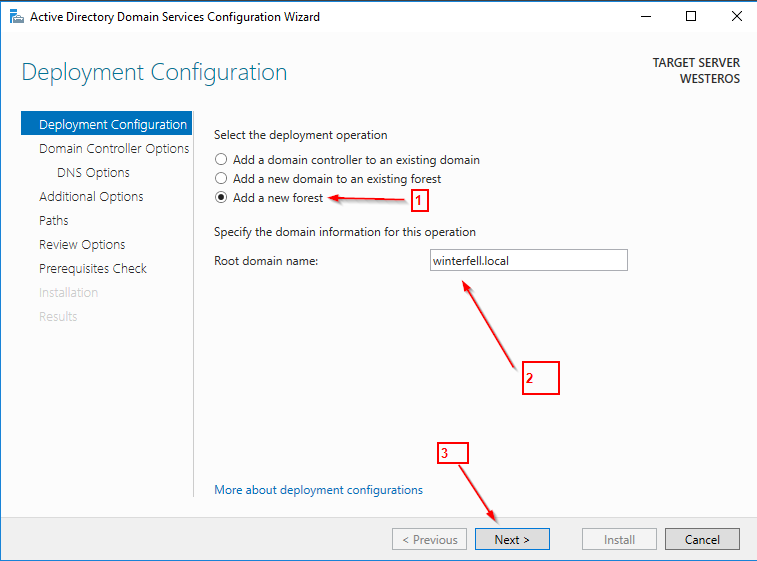
Task: Click the Install button
Action: [619, 539]
